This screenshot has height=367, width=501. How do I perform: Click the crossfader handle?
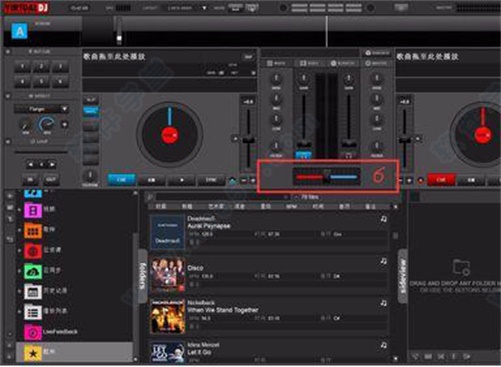pos(327,177)
